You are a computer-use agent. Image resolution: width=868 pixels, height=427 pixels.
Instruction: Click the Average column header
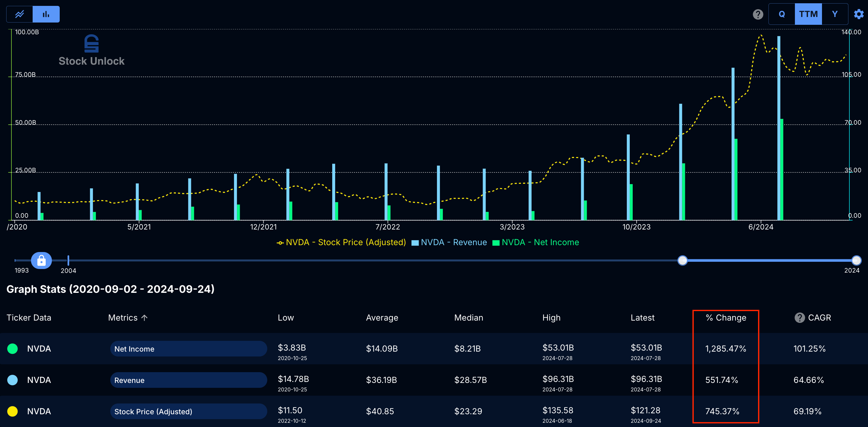coord(382,318)
